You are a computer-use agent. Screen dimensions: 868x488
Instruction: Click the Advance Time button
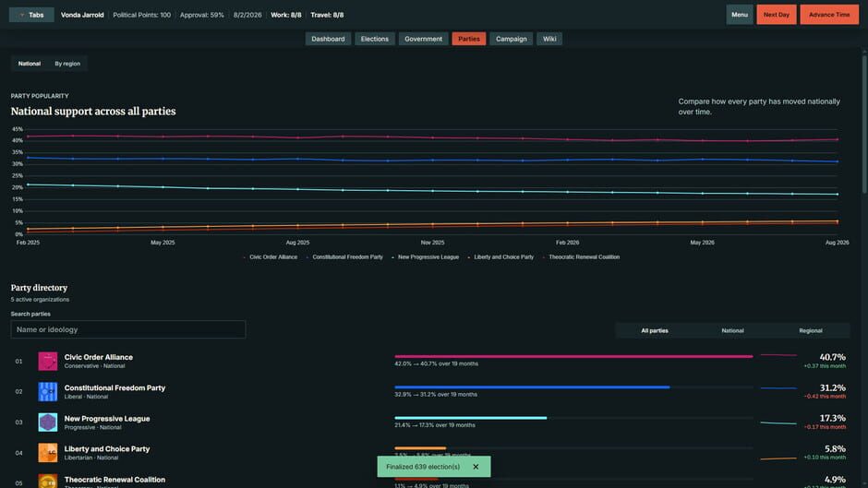pos(829,15)
